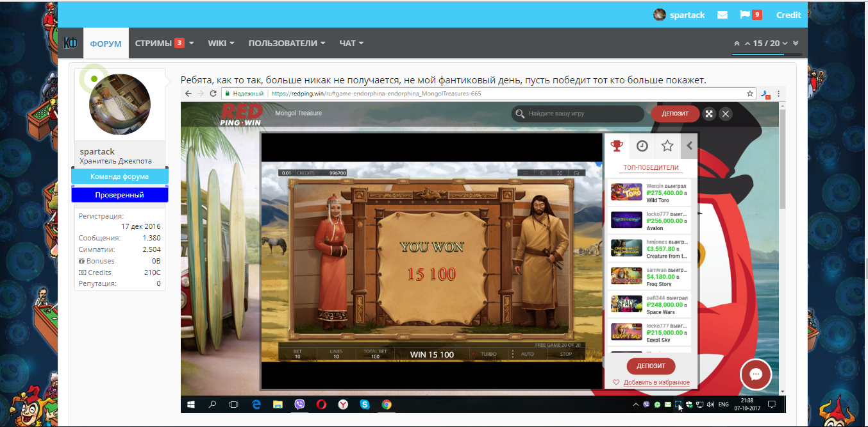
Task: Open the Chrome three-dot menu
Action: coord(778,94)
